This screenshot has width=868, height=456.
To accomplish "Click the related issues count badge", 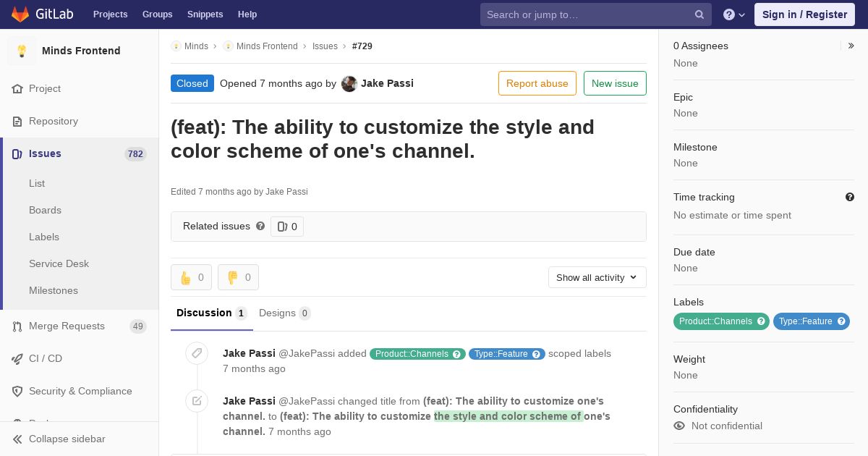I will click(287, 227).
